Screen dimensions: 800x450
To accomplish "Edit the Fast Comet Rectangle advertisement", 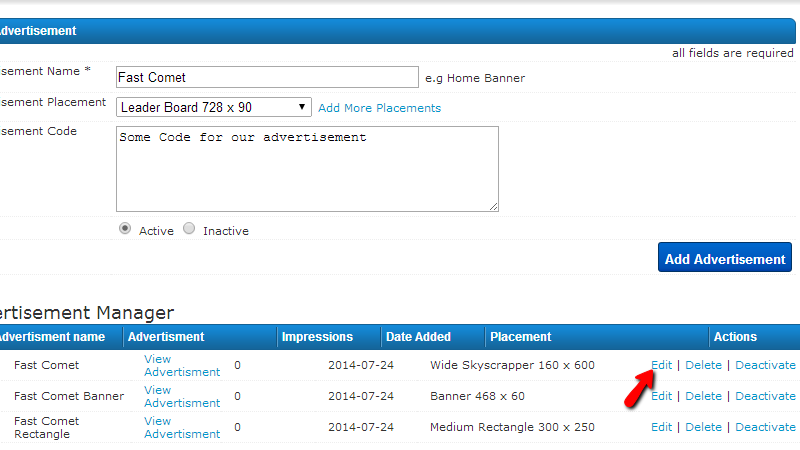I will coord(662,427).
